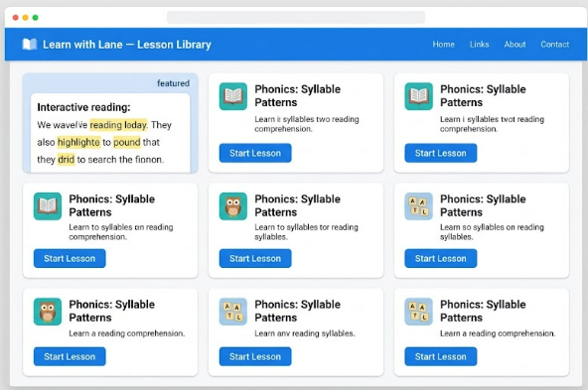Click the highlighted word 'drid'

[66, 160]
